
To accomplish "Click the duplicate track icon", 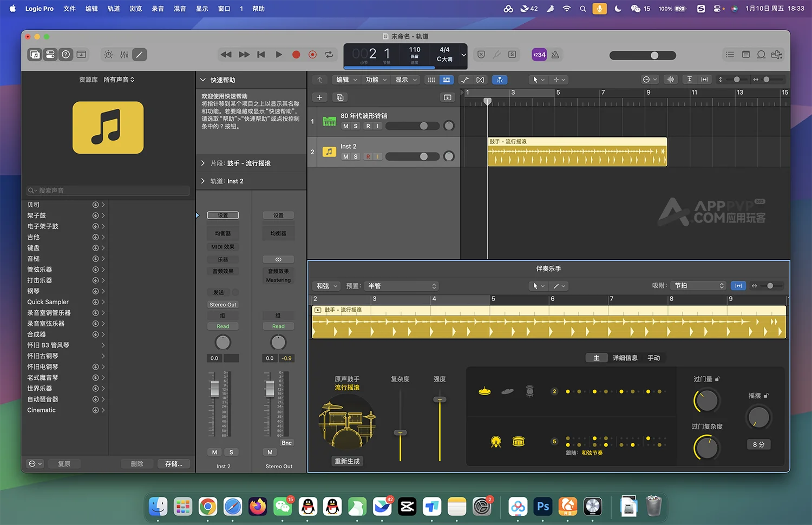I will click(x=340, y=97).
